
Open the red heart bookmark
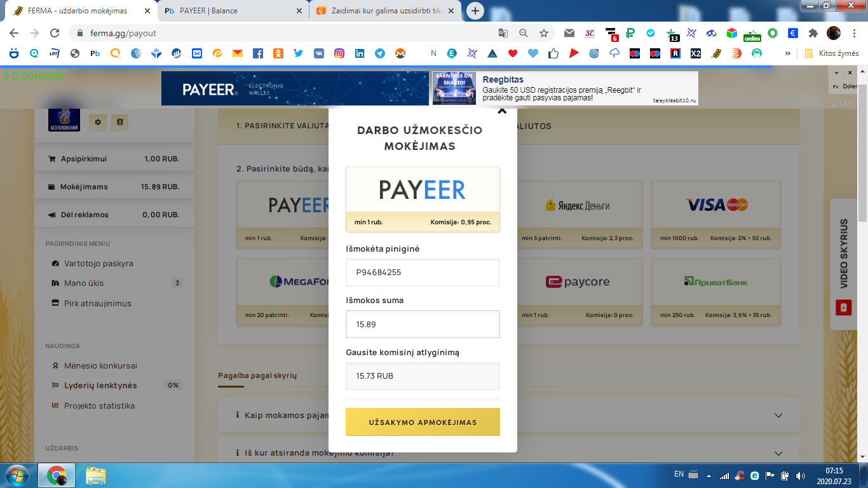(x=513, y=53)
